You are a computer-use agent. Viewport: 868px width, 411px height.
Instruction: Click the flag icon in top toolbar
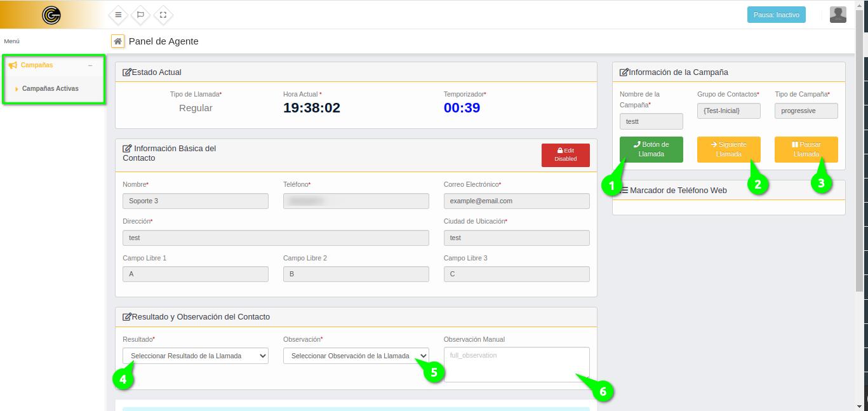coord(141,15)
